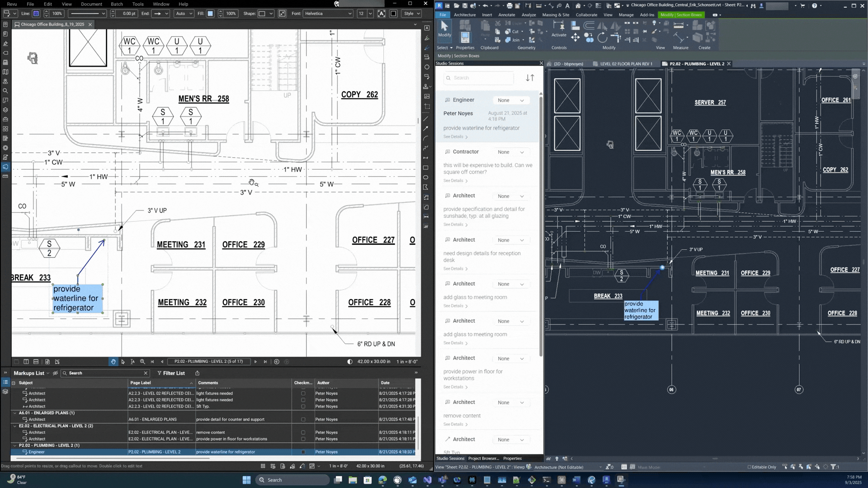868x488 pixels.
Task: Open the Batch menu in Revu
Action: (x=117, y=4)
